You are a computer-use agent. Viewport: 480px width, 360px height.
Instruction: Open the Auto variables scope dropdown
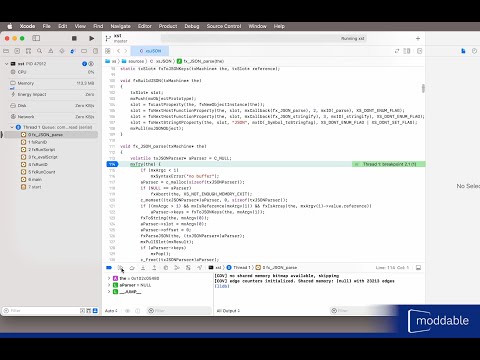pos(111,311)
